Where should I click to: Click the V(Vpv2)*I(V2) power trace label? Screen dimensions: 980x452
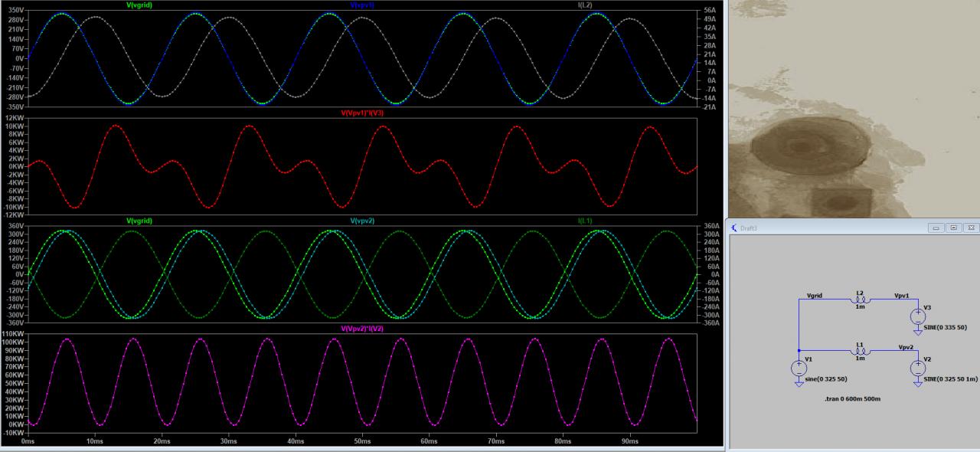click(362, 329)
